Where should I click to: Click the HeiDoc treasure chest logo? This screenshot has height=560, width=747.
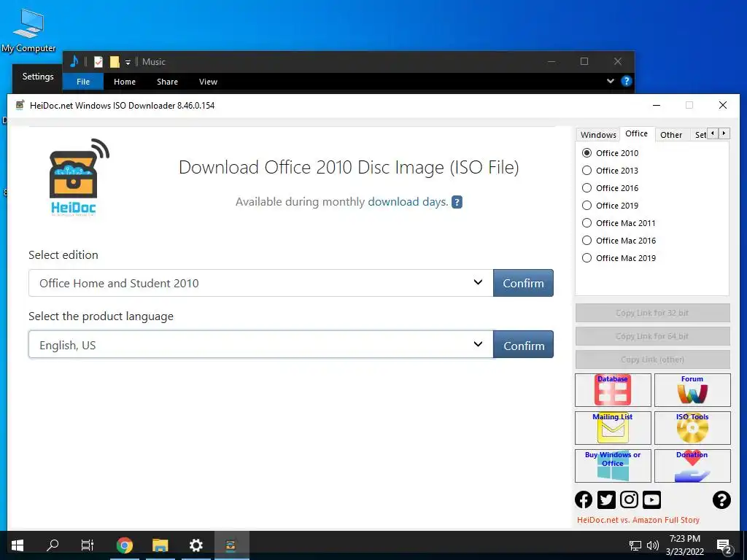(79, 177)
